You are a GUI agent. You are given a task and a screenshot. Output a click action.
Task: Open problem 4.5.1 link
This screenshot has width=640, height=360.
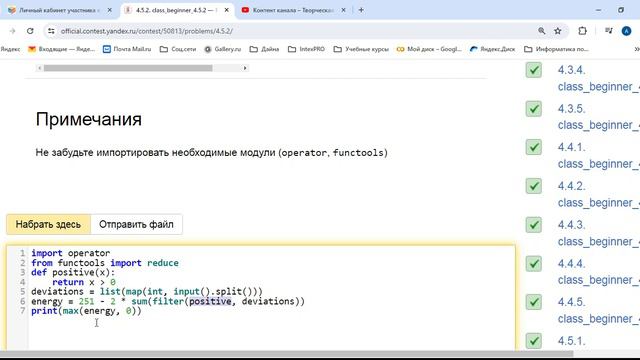(x=571, y=341)
